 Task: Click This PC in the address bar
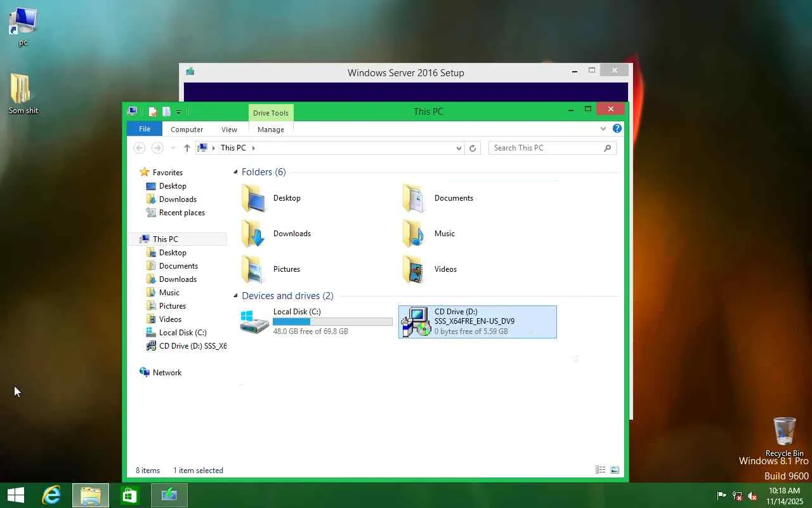tap(233, 148)
